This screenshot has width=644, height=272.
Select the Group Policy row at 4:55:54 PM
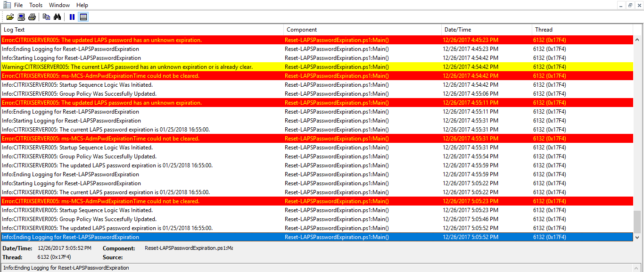(x=317, y=157)
